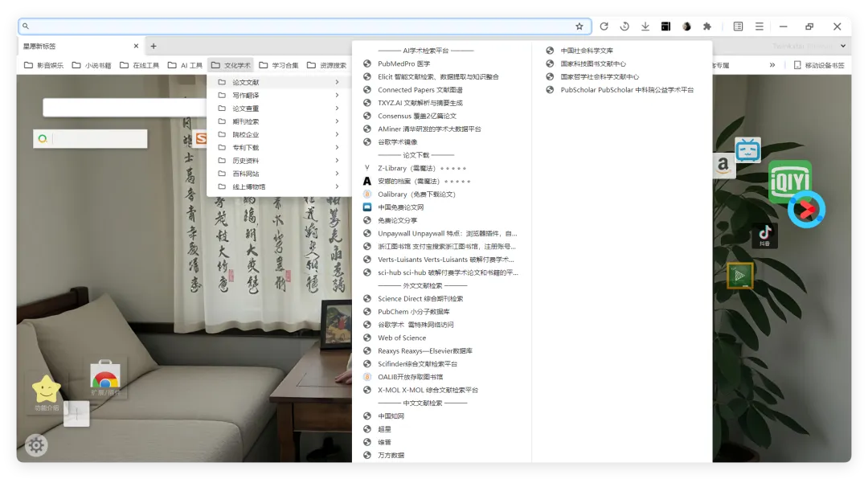Open the Bilibili shortcut on the new tab page
Image resolution: width=868 pixels, height=479 pixels.
click(x=748, y=149)
